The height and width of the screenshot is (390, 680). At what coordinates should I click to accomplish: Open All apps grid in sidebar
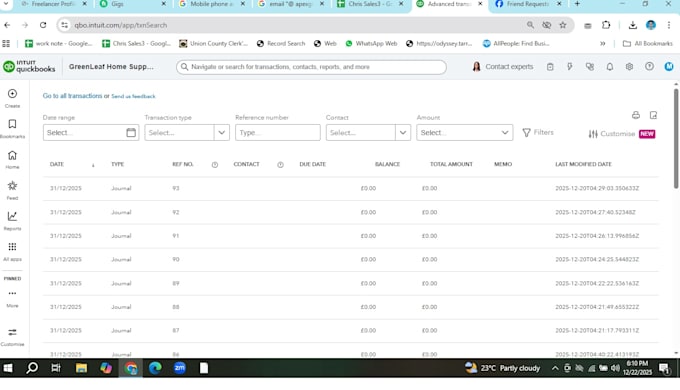(12, 251)
